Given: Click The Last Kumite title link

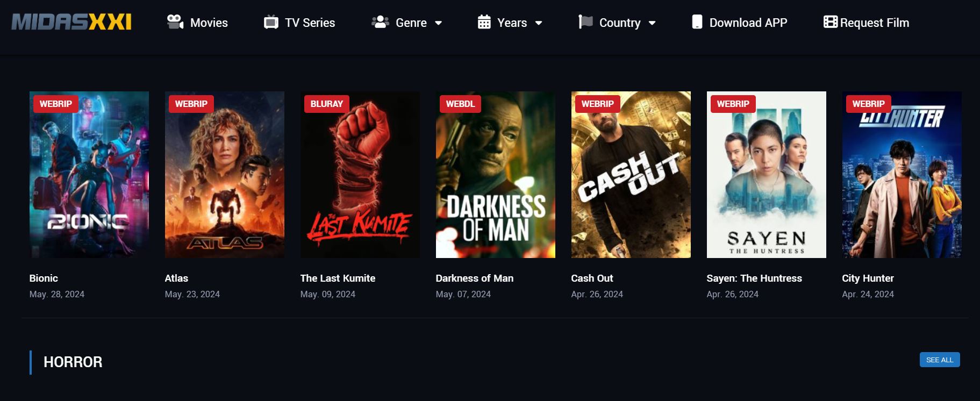Looking at the screenshot, I should click(x=338, y=278).
